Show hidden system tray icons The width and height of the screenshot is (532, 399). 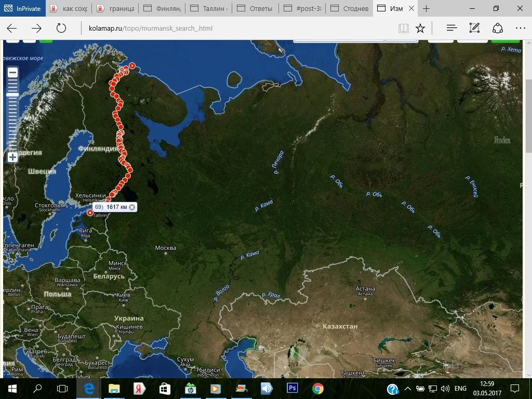coord(408,389)
